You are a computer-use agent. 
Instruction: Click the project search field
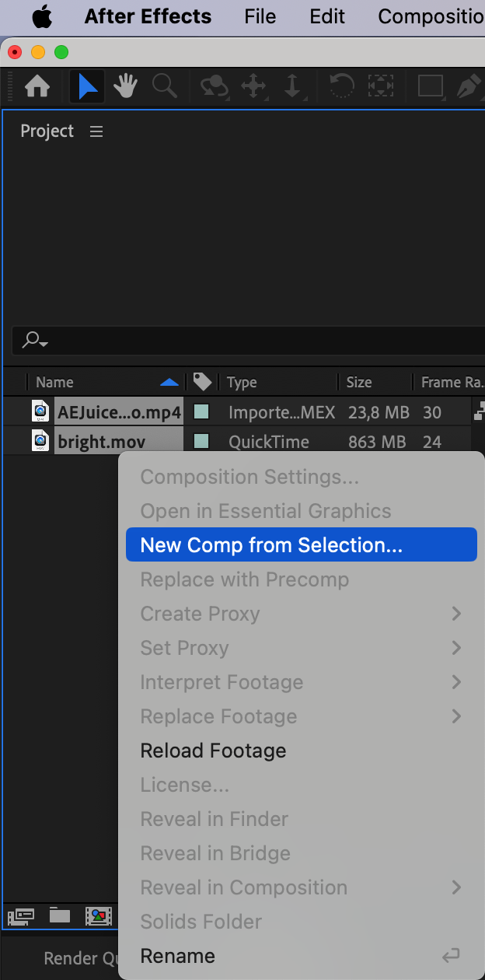coord(249,340)
